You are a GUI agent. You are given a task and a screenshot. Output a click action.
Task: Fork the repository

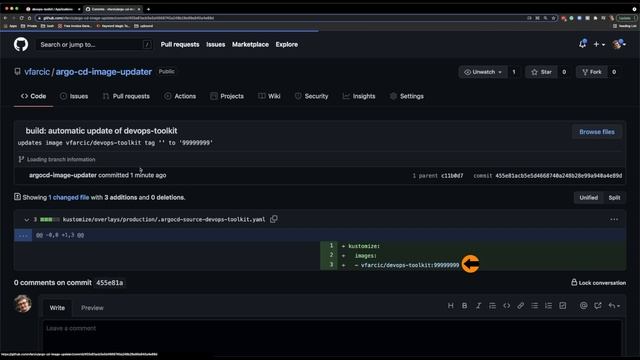(592, 72)
